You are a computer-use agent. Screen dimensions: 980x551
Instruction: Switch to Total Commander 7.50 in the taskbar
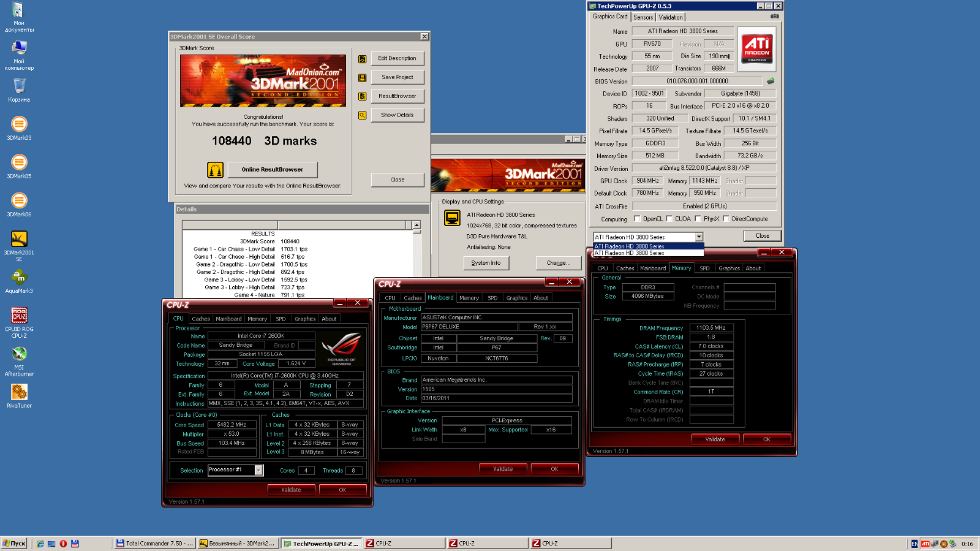pyautogui.click(x=154, y=544)
